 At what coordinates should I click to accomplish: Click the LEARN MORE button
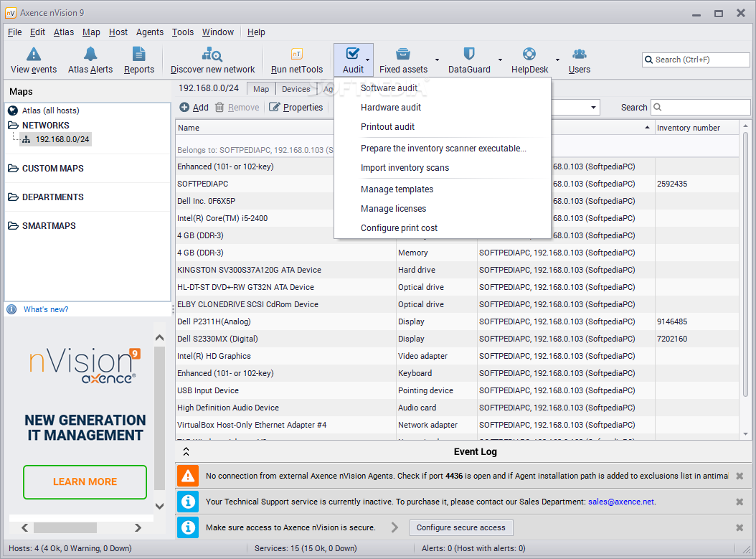[85, 482]
